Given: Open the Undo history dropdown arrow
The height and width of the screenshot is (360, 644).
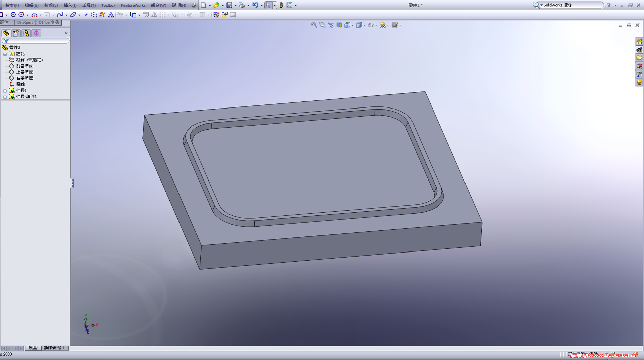Looking at the screenshot, I should (261, 6).
